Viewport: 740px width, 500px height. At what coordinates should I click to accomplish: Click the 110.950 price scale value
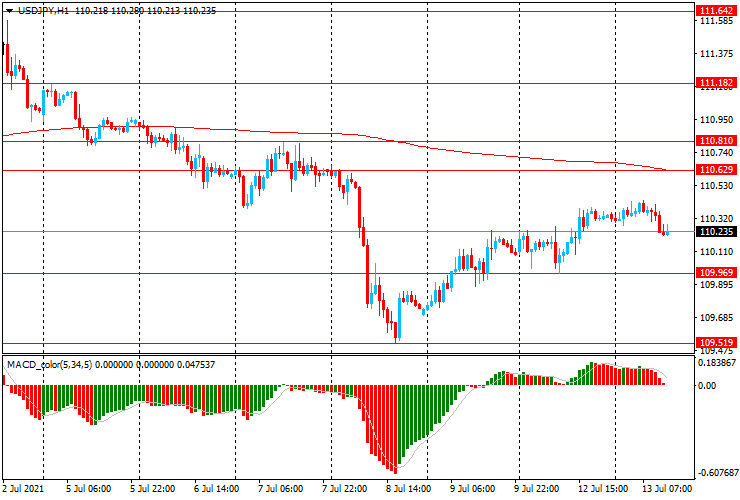(x=716, y=120)
